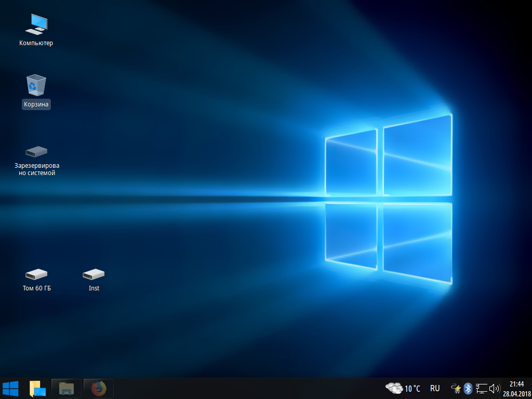Click the 21:44 clock time
Viewport: 532px width, 399px height.
point(516,384)
